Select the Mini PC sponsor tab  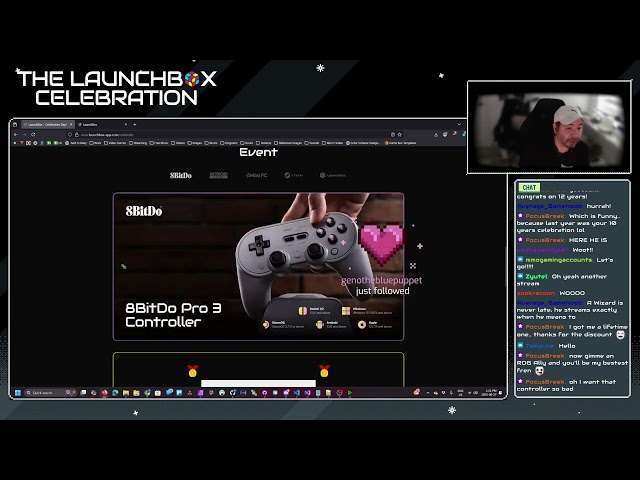(257, 176)
